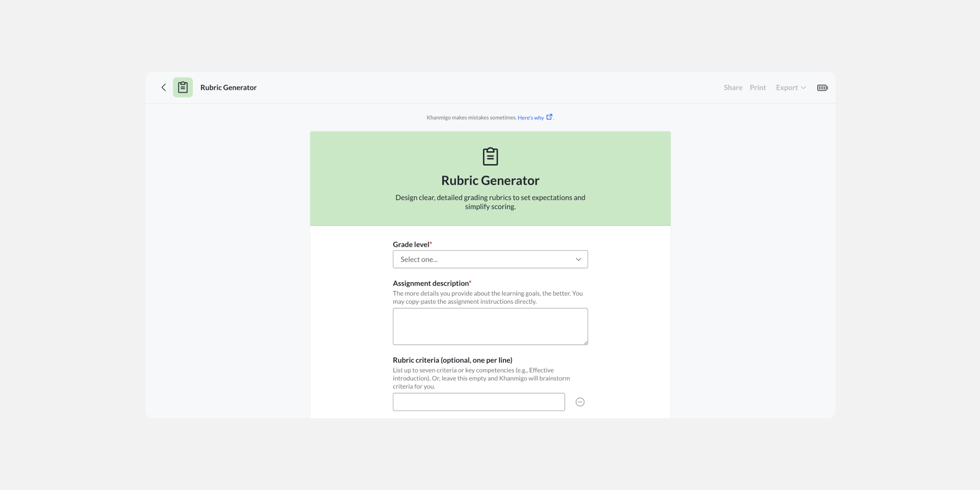This screenshot has height=490, width=980.
Task: Click the hint text about learning goals details
Action: coord(488,298)
